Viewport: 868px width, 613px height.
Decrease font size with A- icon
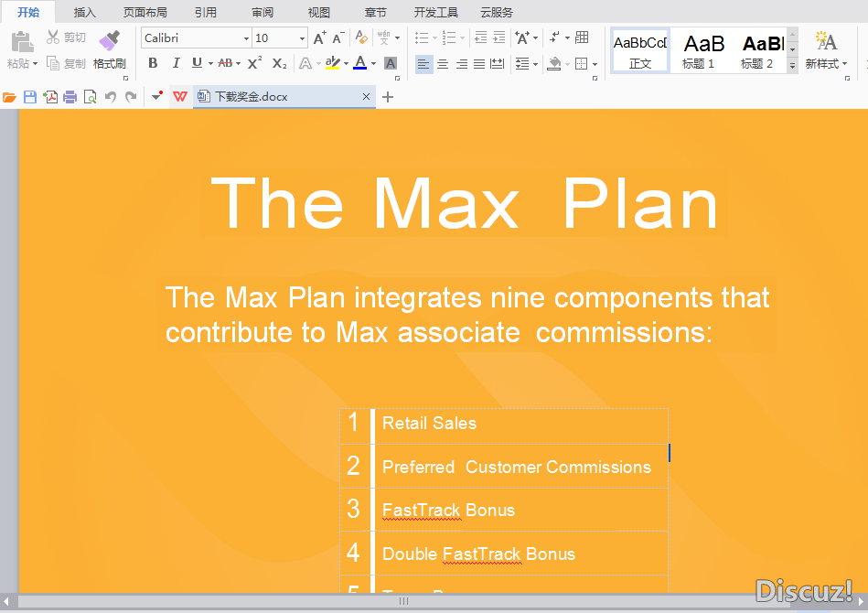pyautogui.click(x=338, y=38)
